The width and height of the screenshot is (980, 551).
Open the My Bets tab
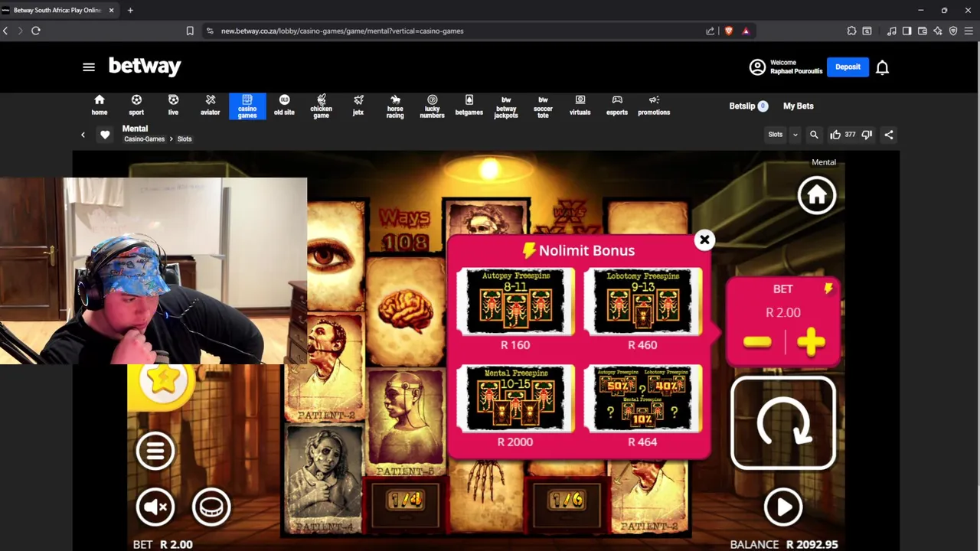point(799,106)
